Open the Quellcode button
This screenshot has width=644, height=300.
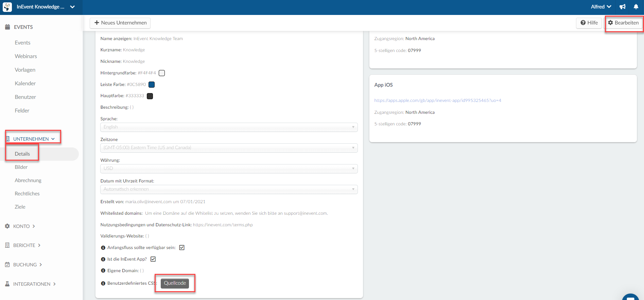click(175, 283)
